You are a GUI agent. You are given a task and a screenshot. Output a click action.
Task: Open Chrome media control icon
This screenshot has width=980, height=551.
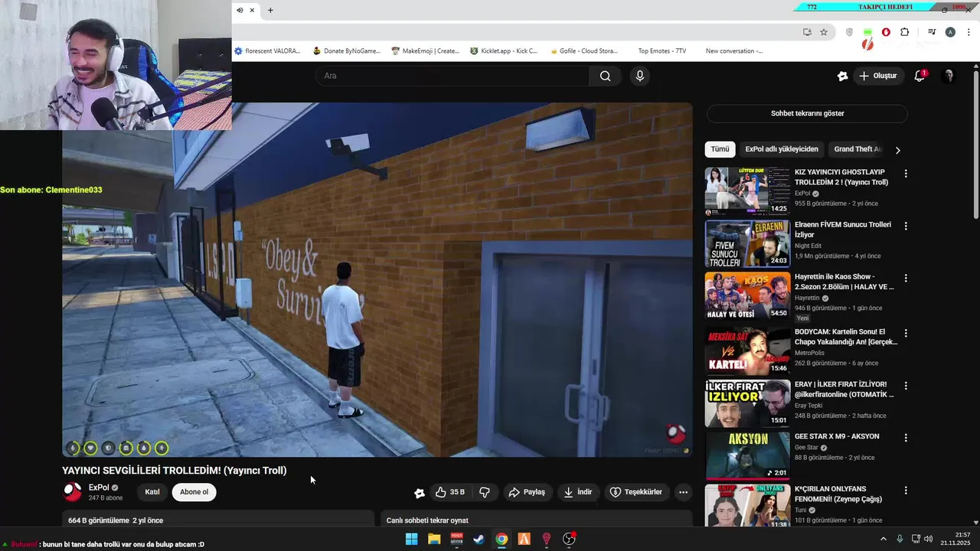tap(932, 32)
